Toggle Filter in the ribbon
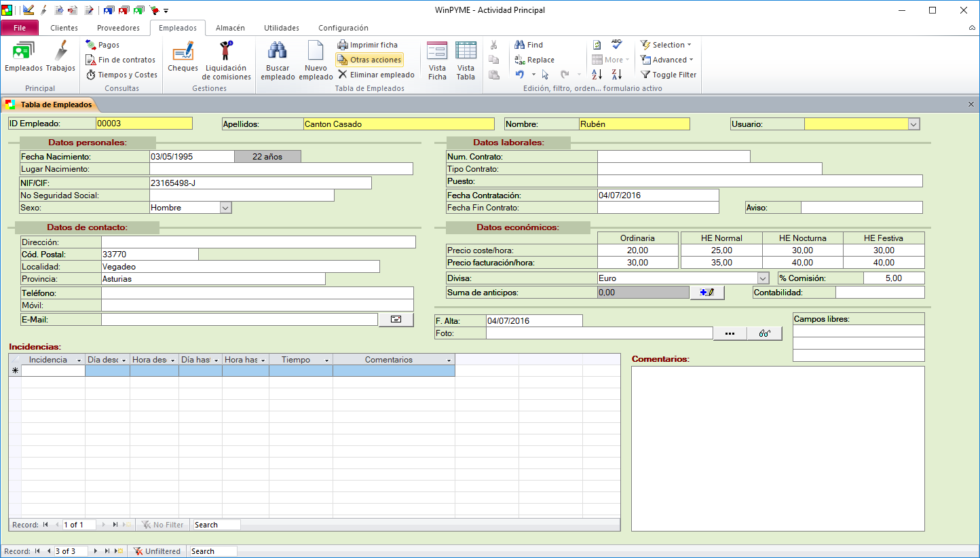Screen dimensions: 980x558 668,75
